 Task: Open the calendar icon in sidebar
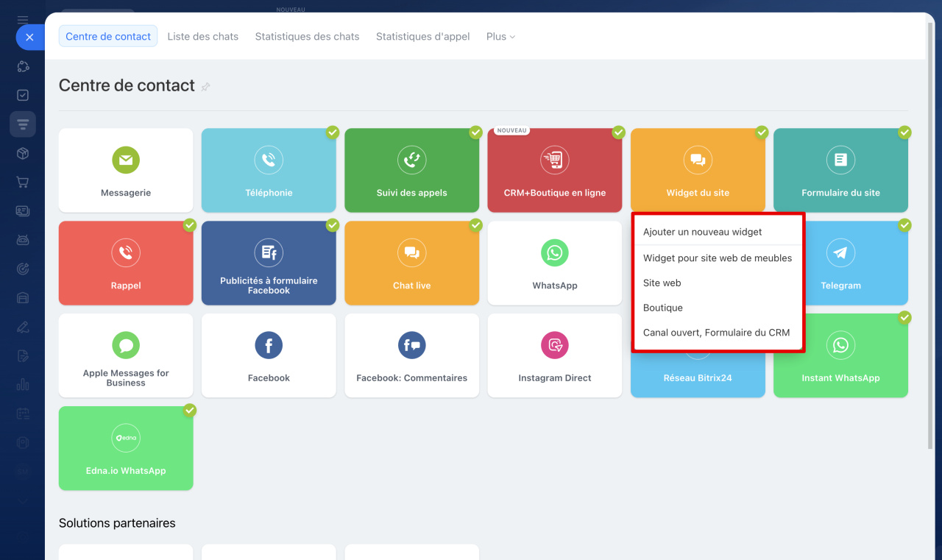[x=23, y=414]
